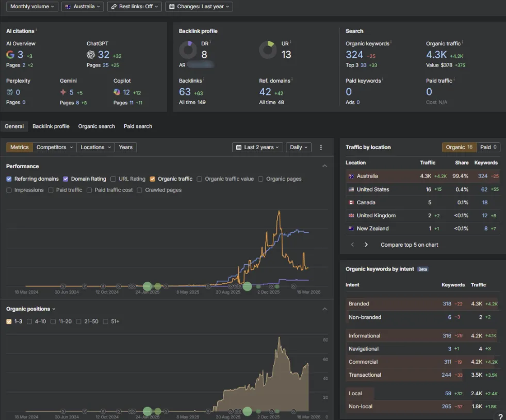Viewport: 506px width, 420px height.
Task: Enable the Impressions checkbox
Action: [x=9, y=190]
